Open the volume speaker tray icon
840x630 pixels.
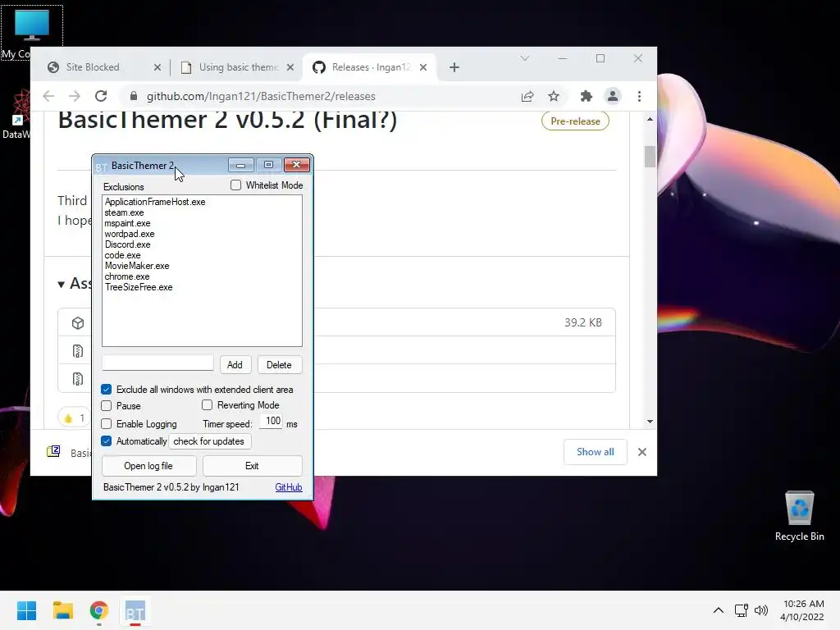[x=760, y=610]
